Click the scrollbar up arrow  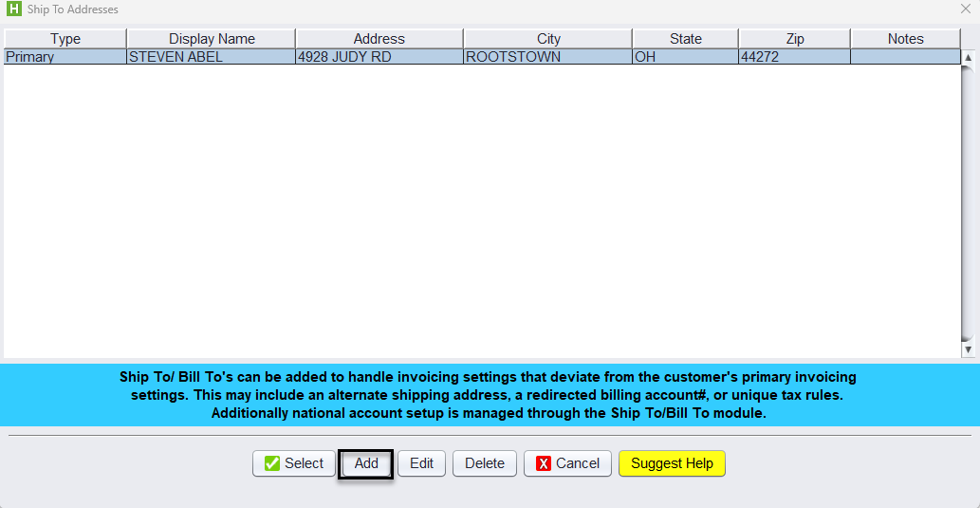pos(968,58)
